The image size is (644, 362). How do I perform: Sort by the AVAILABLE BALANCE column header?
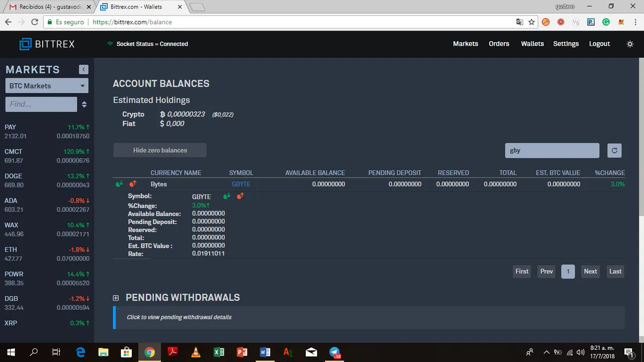click(315, 172)
